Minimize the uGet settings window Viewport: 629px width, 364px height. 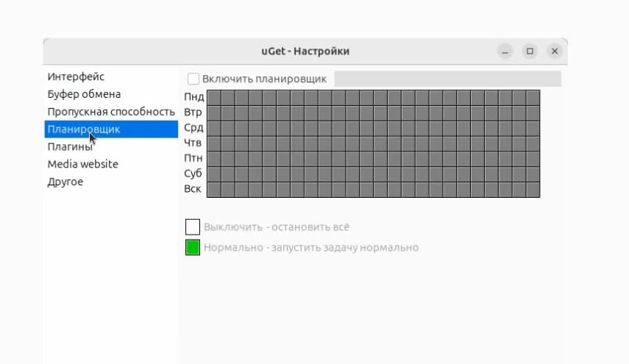pos(505,51)
